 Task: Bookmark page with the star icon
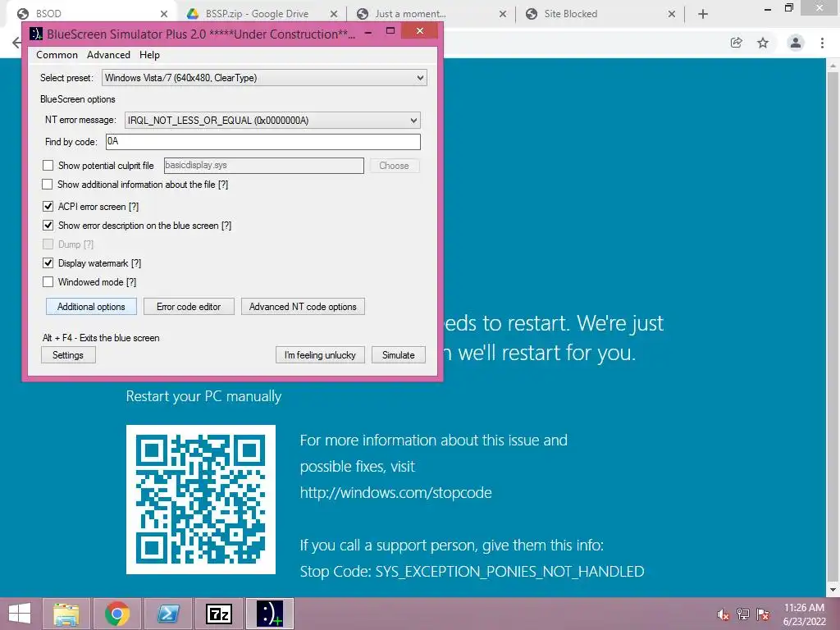coord(763,43)
